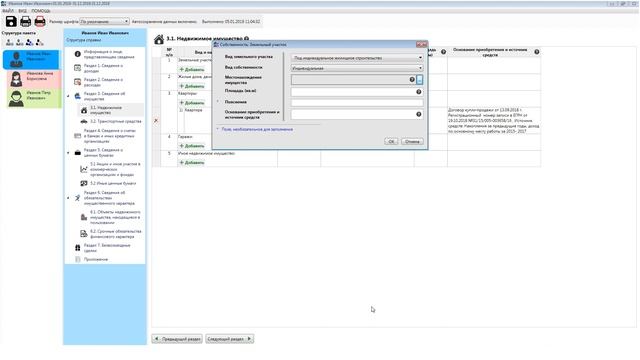Image resolution: width=640 pixels, height=360 pixels.
Task: Add entry under Гаражи row
Action: click(192, 146)
